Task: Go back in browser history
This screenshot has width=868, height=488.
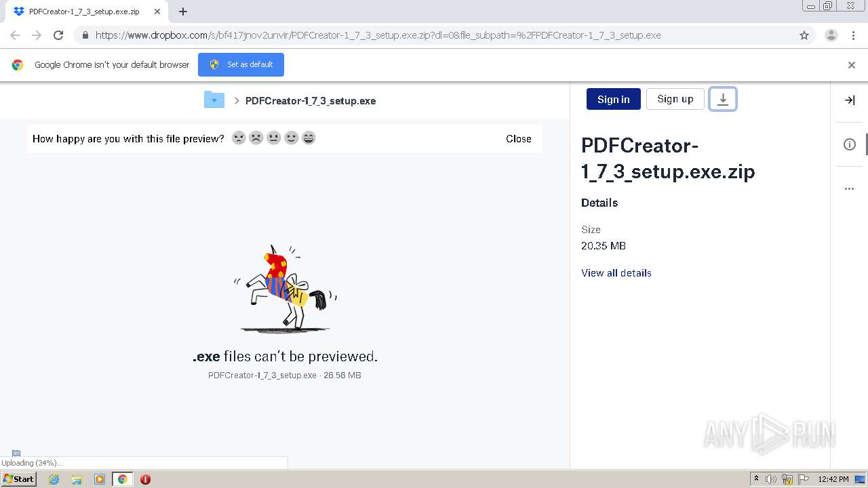Action: pyautogui.click(x=15, y=35)
